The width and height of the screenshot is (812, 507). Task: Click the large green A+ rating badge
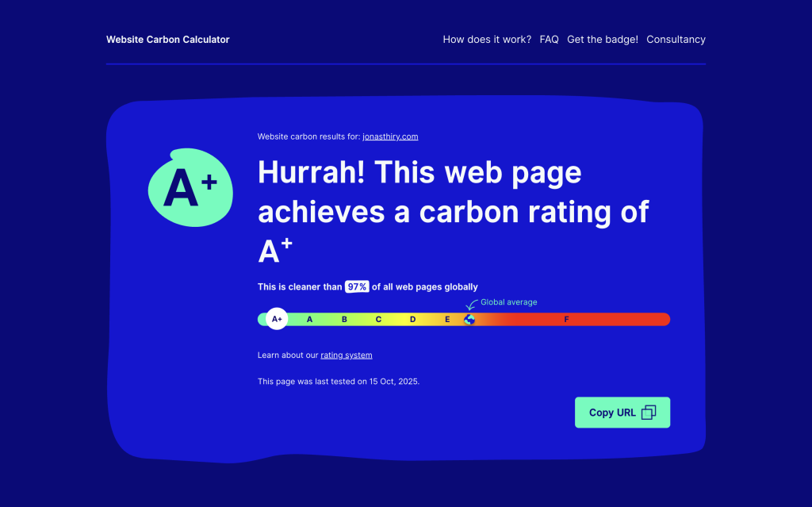190,188
